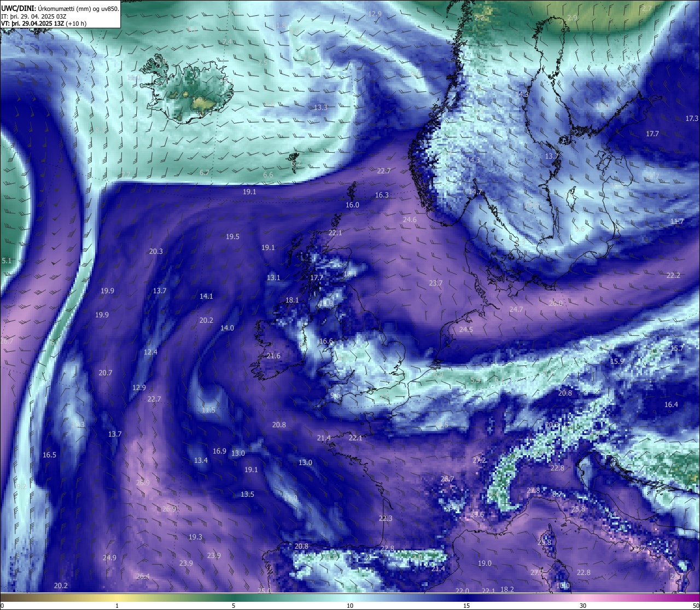Click the 13.3 value east of Iceland

[320, 108]
